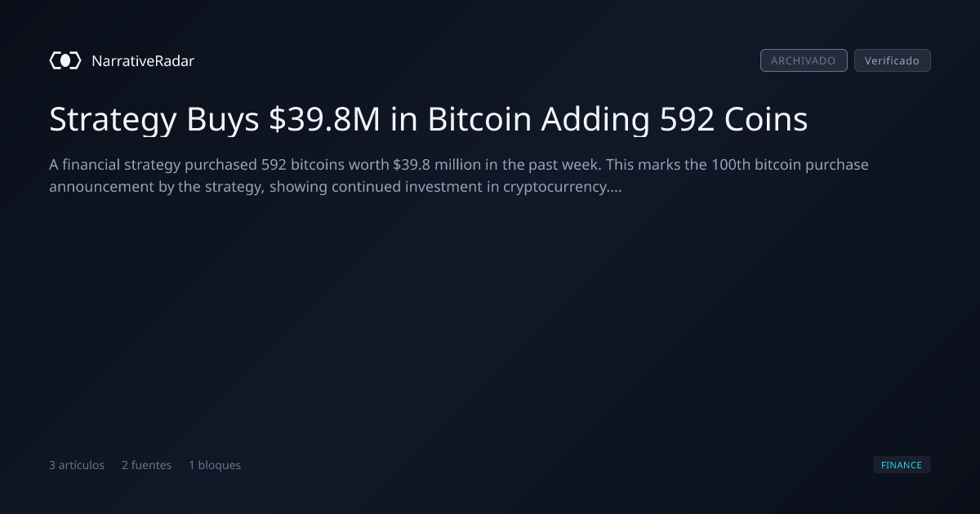Click the Verificado badge

pos(892,60)
